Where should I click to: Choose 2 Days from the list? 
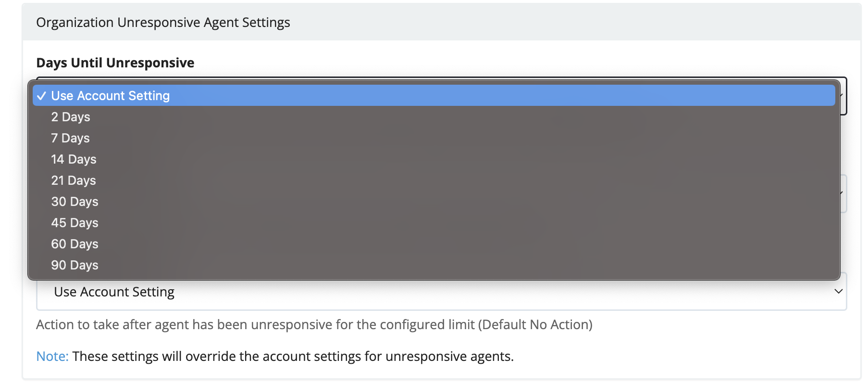(x=434, y=117)
